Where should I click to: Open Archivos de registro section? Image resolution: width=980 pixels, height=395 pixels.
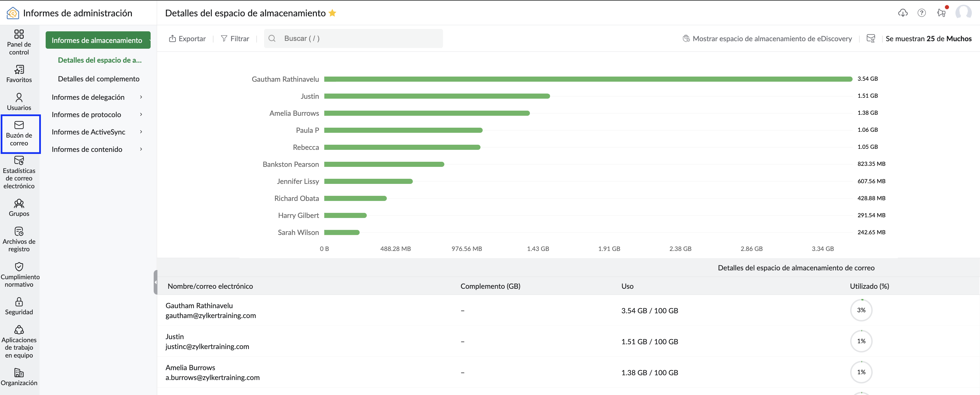(19, 239)
